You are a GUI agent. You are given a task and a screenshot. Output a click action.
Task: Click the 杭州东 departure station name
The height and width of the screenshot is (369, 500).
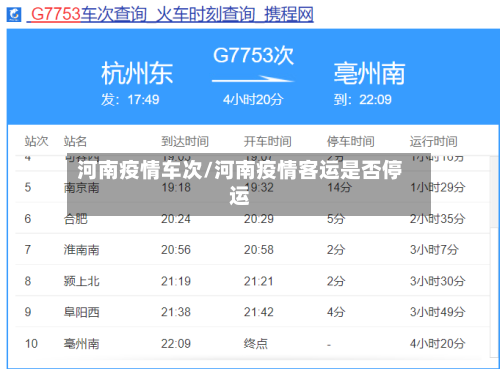[x=137, y=73]
